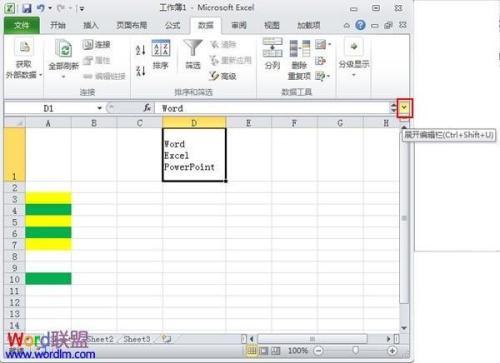Click the Undo icon in quick access toolbar
Screen dimensions: 500x363
pos(41,8)
